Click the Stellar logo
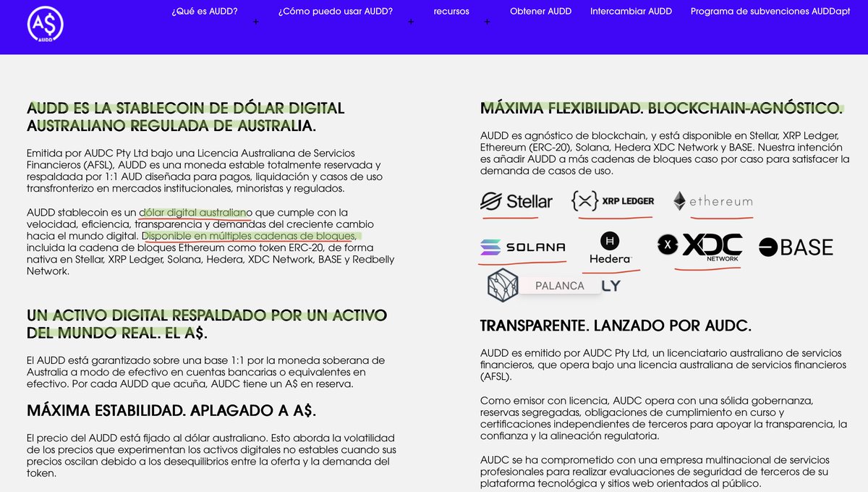Viewport: 868px width, 492px height. (516, 202)
